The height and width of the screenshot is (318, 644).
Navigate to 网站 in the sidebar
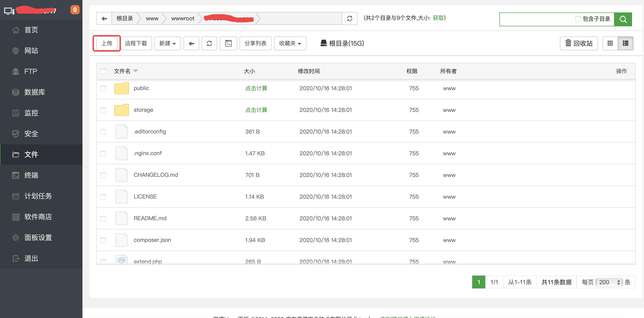point(31,51)
